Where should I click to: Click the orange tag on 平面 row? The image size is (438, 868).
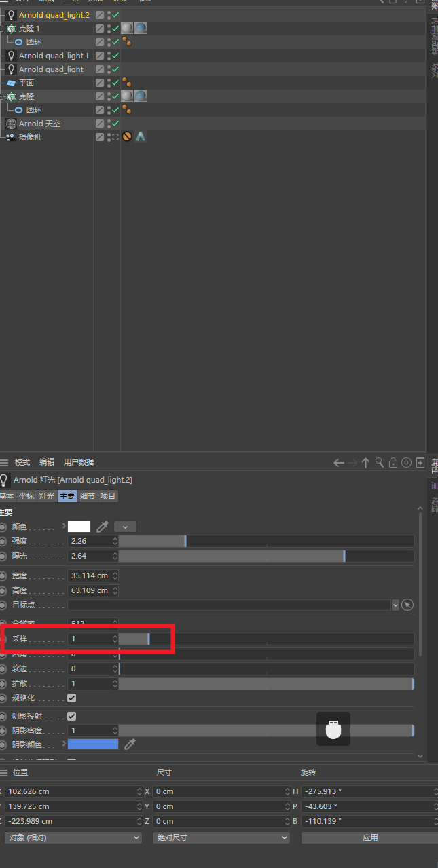[x=127, y=83]
